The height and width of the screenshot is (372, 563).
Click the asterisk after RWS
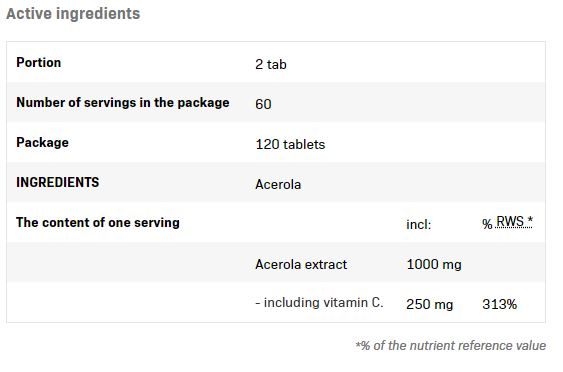click(530, 219)
